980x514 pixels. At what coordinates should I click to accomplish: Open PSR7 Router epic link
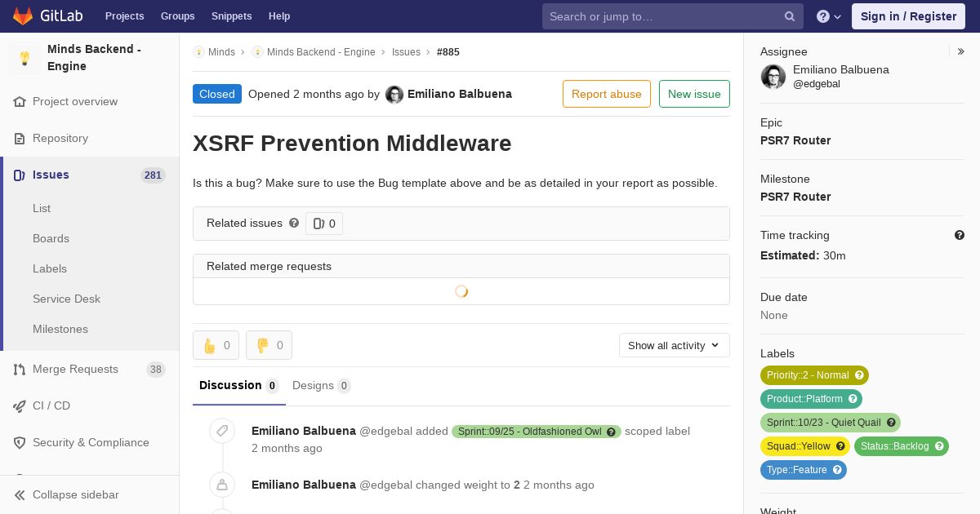pos(795,140)
